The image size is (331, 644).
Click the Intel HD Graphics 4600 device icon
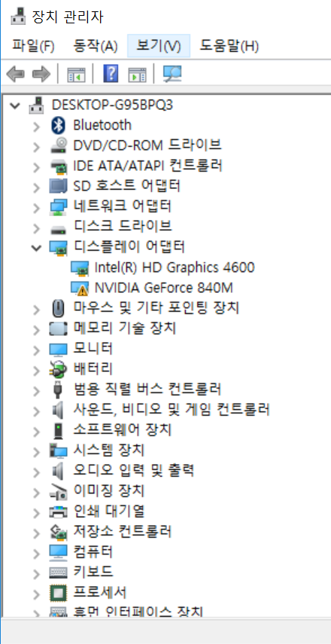tap(80, 268)
